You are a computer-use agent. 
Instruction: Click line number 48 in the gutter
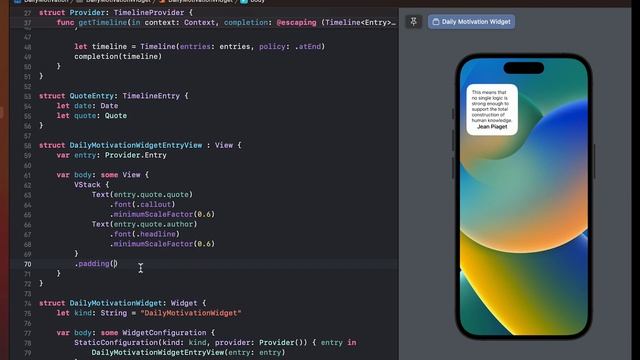click(27, 47)
